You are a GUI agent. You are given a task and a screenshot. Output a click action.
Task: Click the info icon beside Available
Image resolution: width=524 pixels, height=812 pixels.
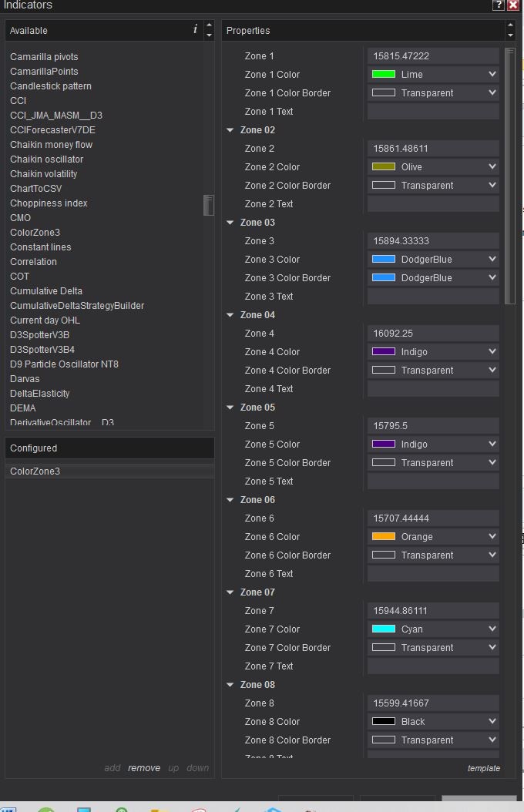coord(195,30)
